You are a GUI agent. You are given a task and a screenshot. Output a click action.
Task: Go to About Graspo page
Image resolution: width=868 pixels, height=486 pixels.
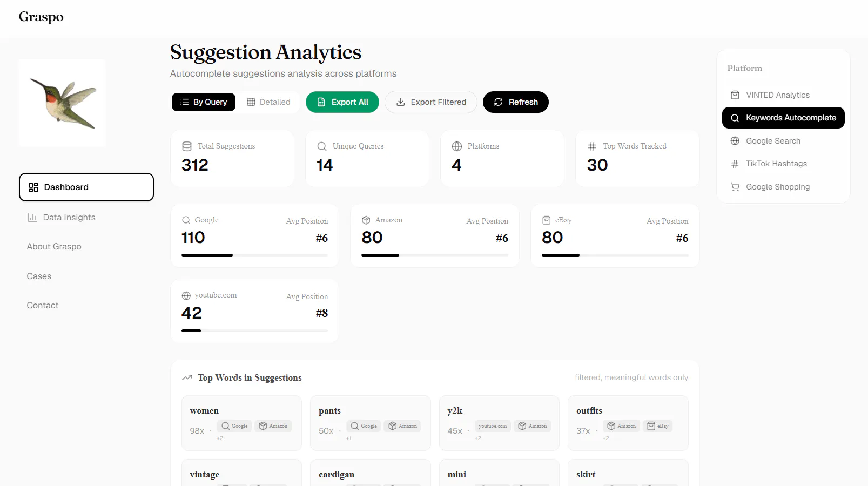[54, 247]
